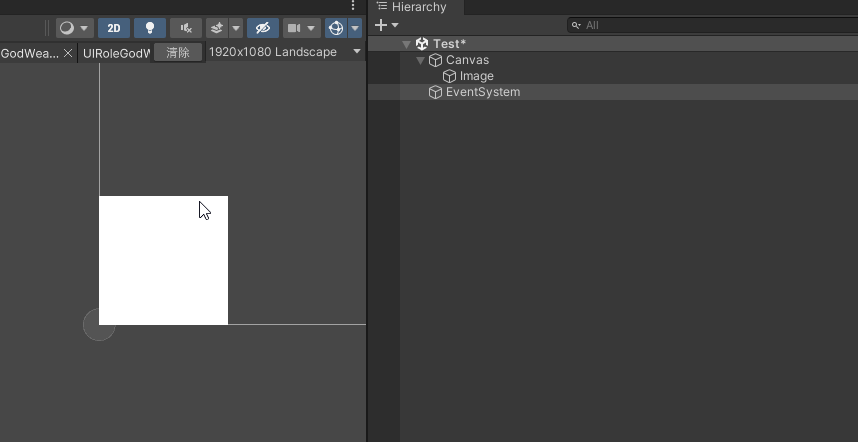This screenshot has width=858, height=442.
Task: Toggle scene lighting bulb icon
Action: tap(150, 28)
